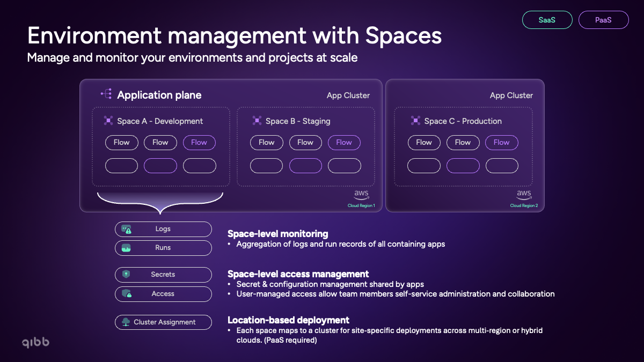Click the purple empty pill in Space A
The height and width of the screenshot is (362, 644).
(x=160, y=166)
